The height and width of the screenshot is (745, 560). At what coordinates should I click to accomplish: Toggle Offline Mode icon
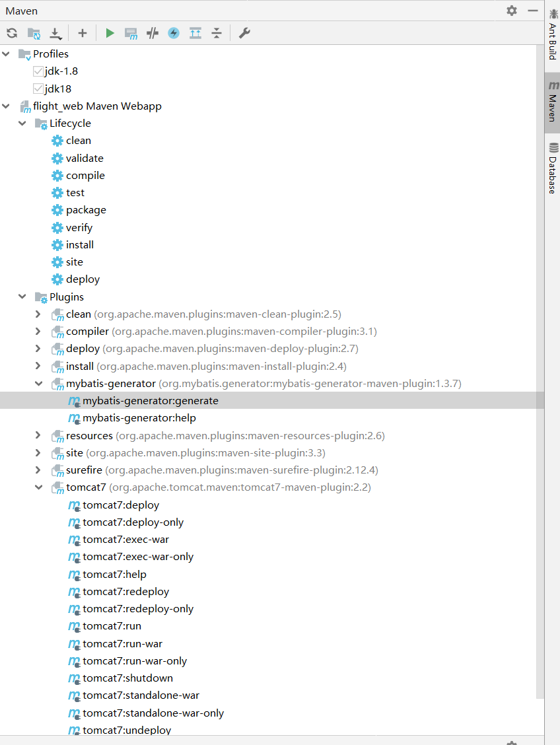[x=153, y=33]
